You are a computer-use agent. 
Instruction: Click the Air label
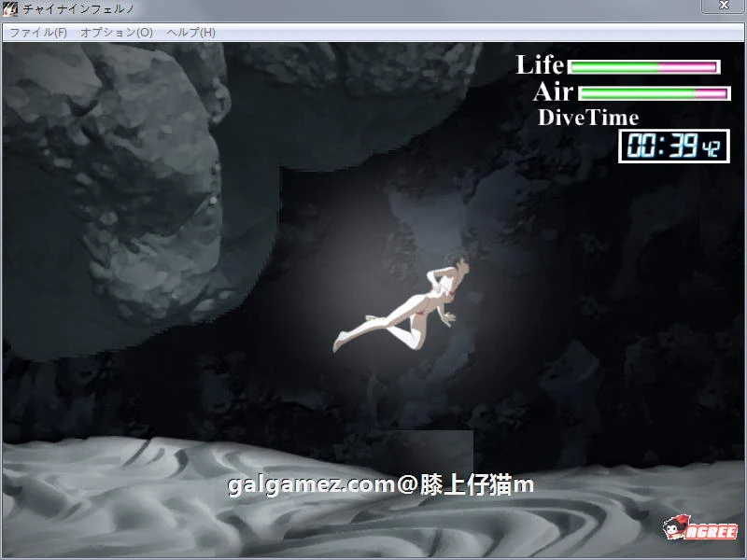pyautogui.click(x=553, y=91)
